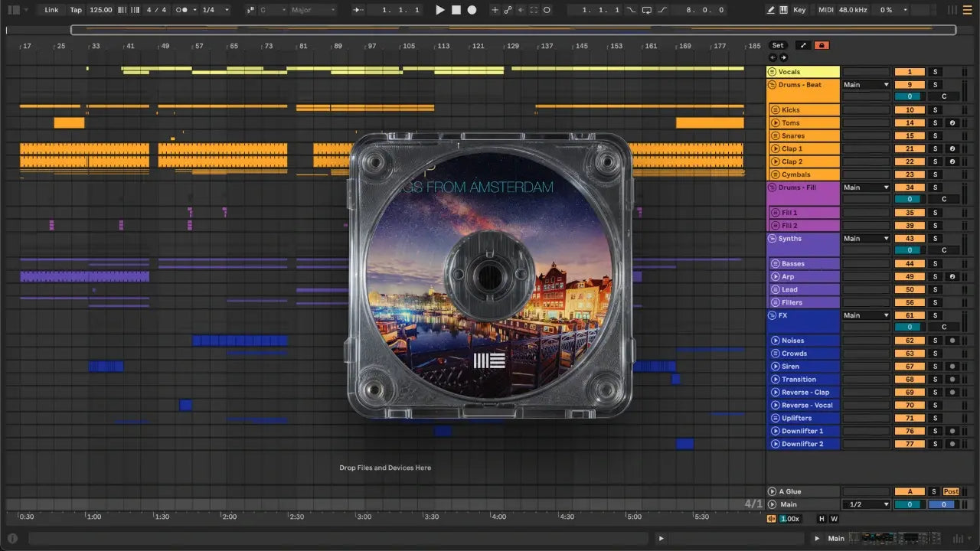This screenshot has height=551, width=980.
Task: Open the Key mapping mode
Action: point(799,10)
